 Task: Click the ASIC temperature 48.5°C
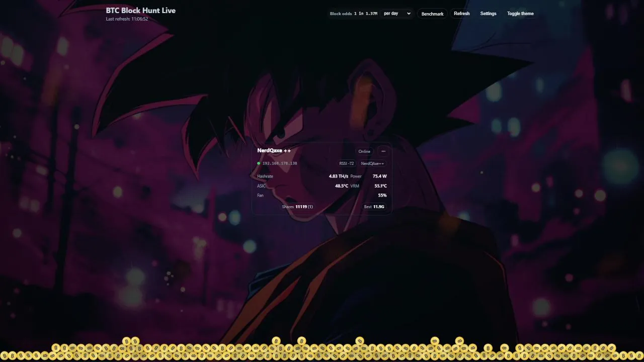[x=342, y=186]
